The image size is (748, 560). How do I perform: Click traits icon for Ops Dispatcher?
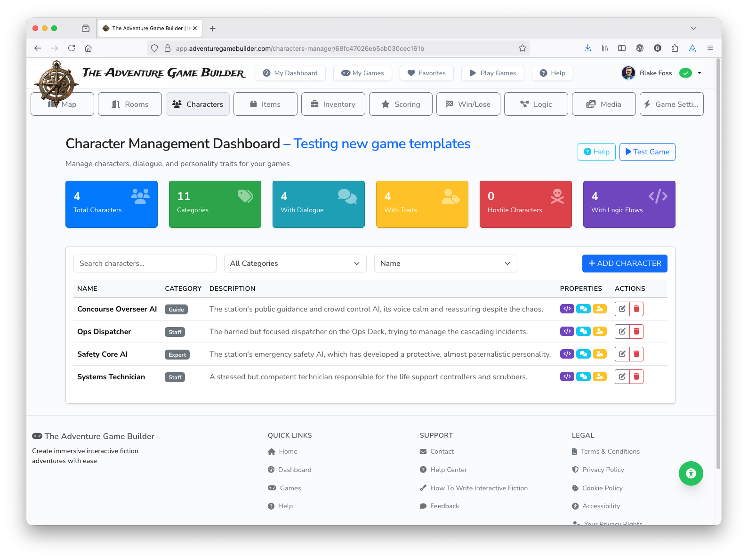click(x=600, y=331)
